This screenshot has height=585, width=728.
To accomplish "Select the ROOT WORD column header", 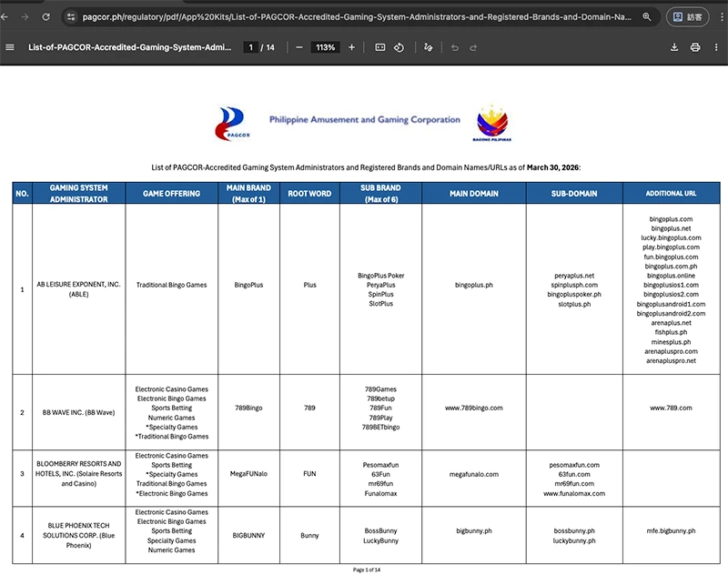I will click(x=309, y=193).
